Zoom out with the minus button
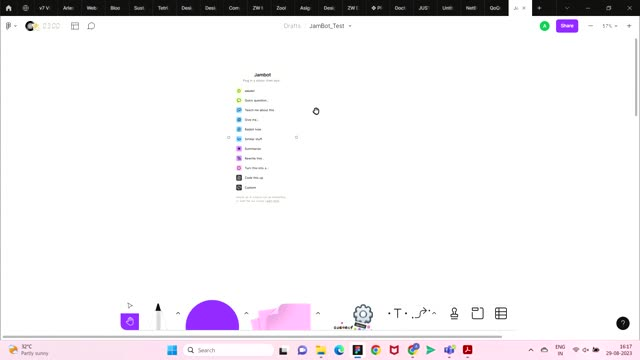The height and width of the screenshot is (360, 640). pos(590,26)
